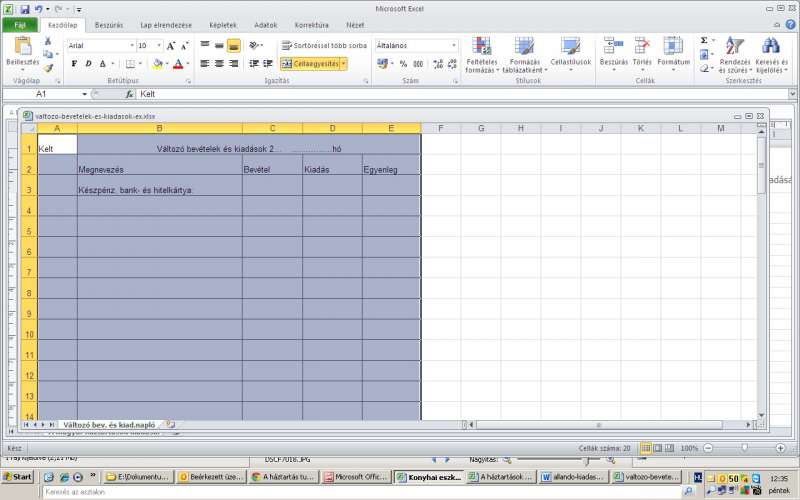Image resolution: width=800 pixels, height=500 pixels.
Task: Open the Beszúrás ribbon tab
Action: pos(109,24)
